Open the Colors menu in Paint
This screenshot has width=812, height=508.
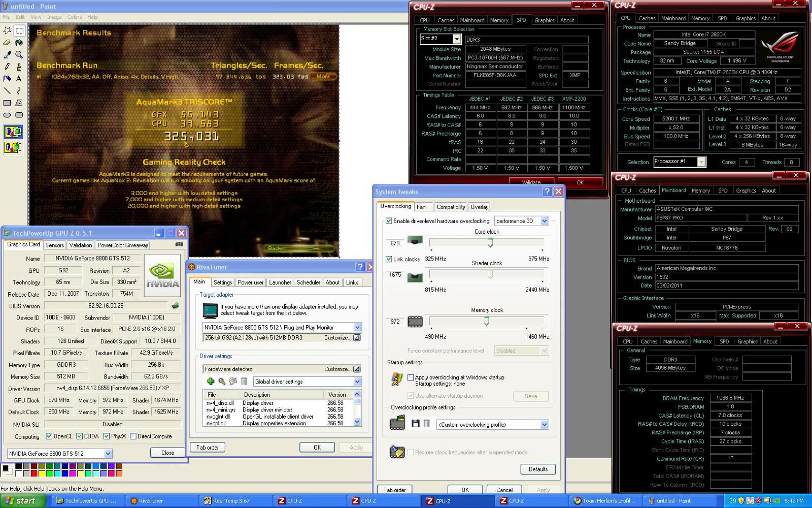pyautogui.click(x=75, y=17)
